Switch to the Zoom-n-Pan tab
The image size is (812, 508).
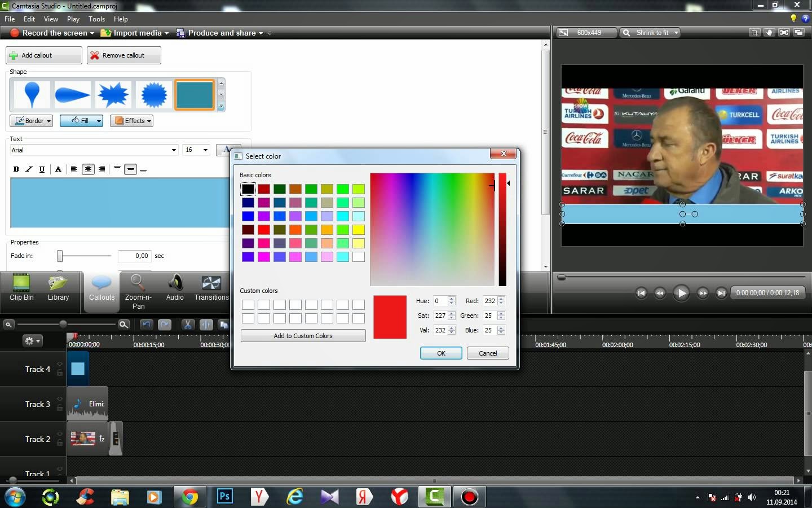(x=138, y=291)
